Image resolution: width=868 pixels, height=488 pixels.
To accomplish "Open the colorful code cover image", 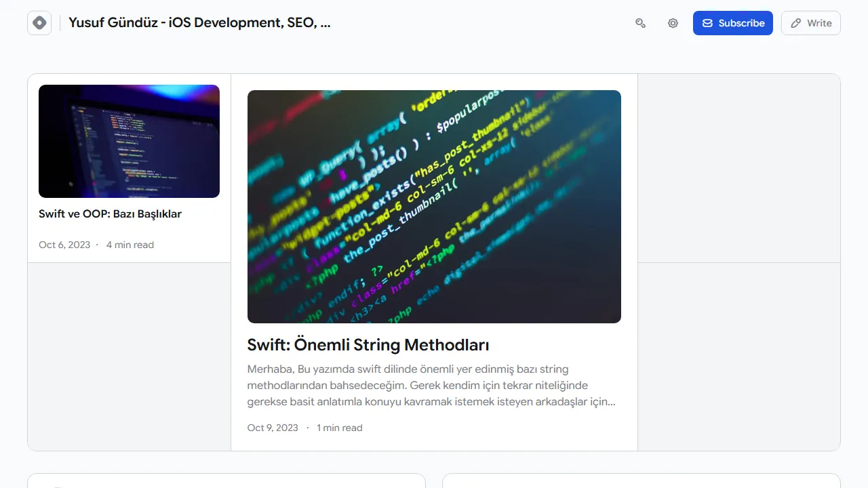I will point(434,206).
